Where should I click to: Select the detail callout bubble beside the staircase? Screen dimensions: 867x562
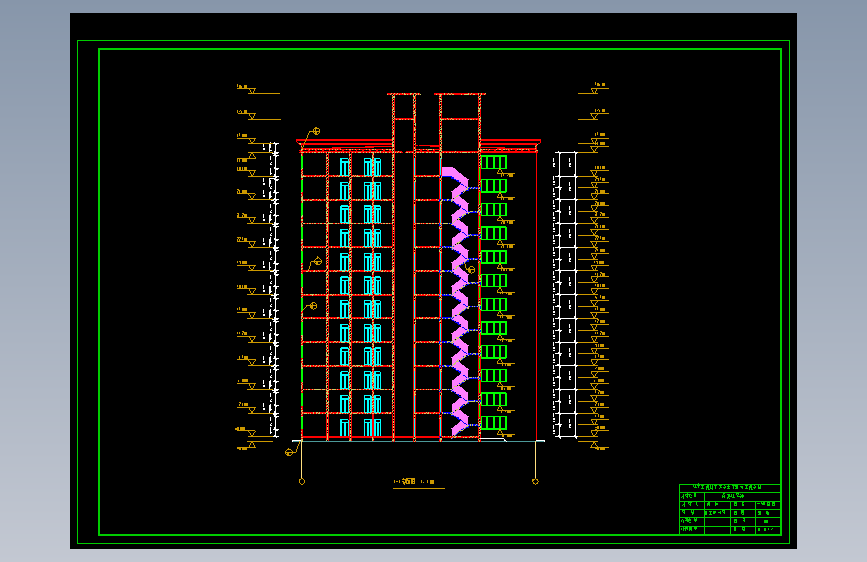tap(471, 269)
